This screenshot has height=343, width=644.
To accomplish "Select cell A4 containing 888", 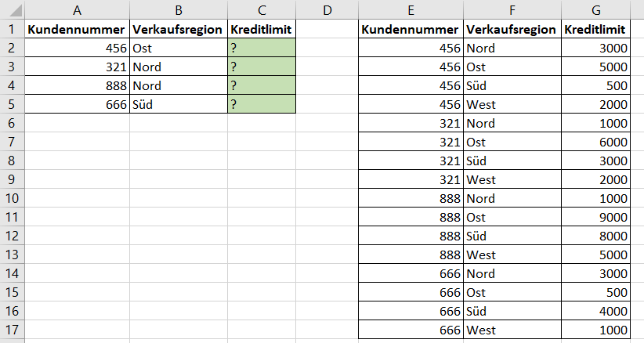I will [78, 85].
